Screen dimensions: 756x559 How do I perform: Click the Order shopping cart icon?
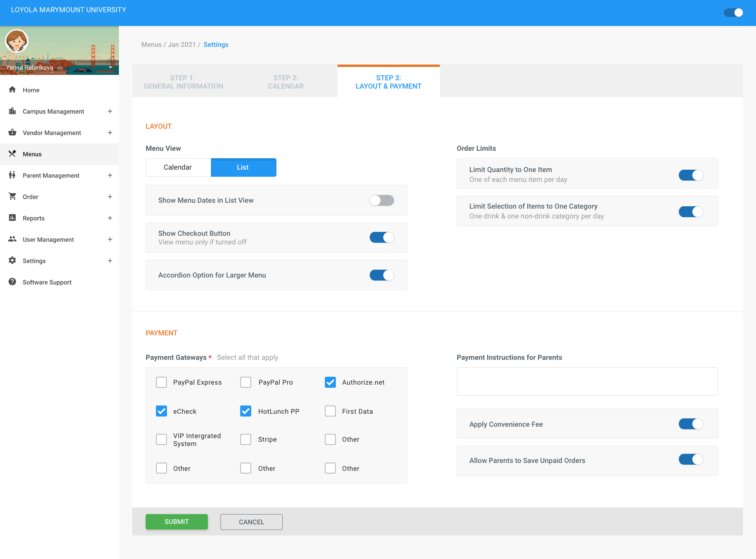[12, 196]
